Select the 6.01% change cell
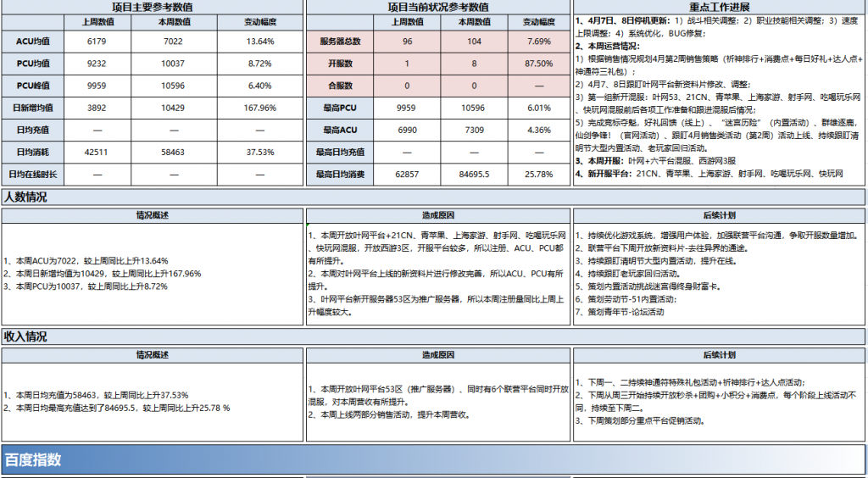The width and height of the screenshot is (868, 478). (x=538, y=108)
